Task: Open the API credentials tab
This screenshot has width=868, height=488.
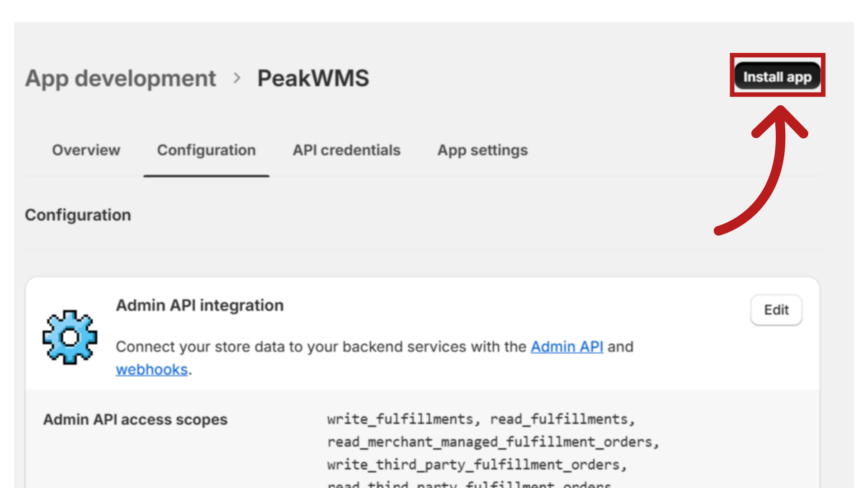Action: (346, 150)
